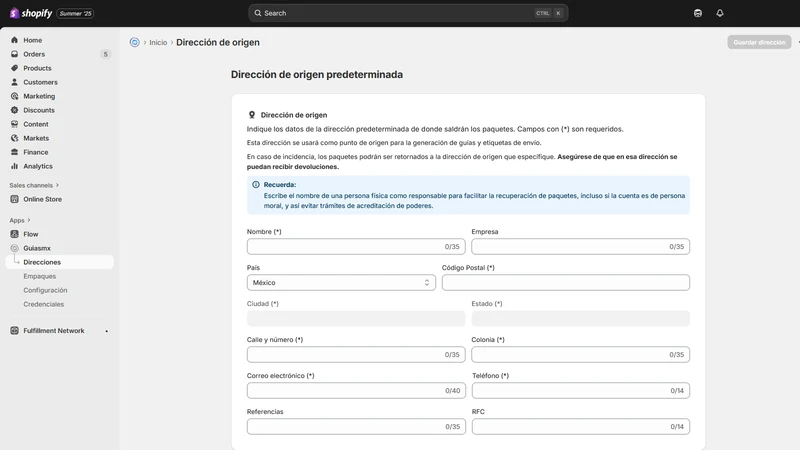
Task: Click the Estado disabled field
Action: pos(581,318)
